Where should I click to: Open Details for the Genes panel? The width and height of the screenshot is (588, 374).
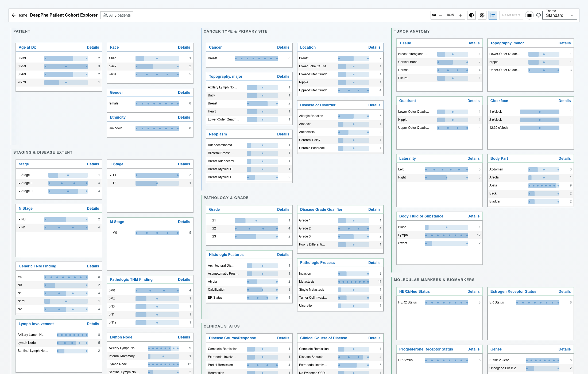(x=564, y=349)
